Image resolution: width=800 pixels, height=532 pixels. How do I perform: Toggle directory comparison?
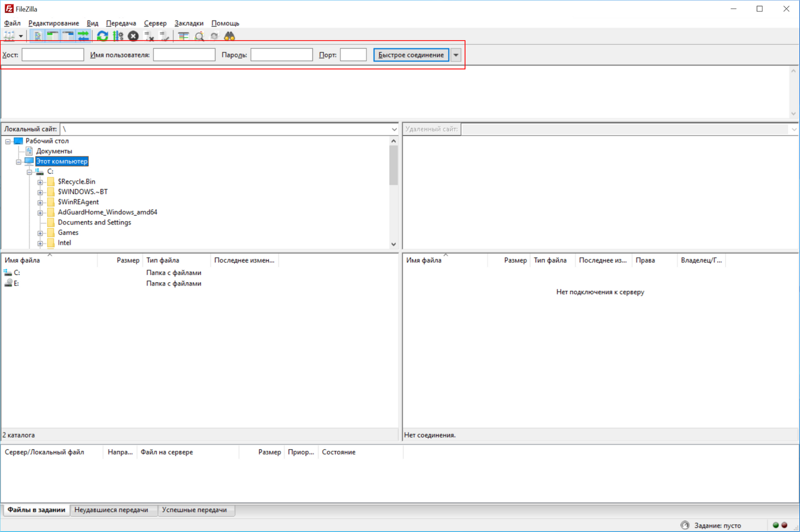pos(199,36)
